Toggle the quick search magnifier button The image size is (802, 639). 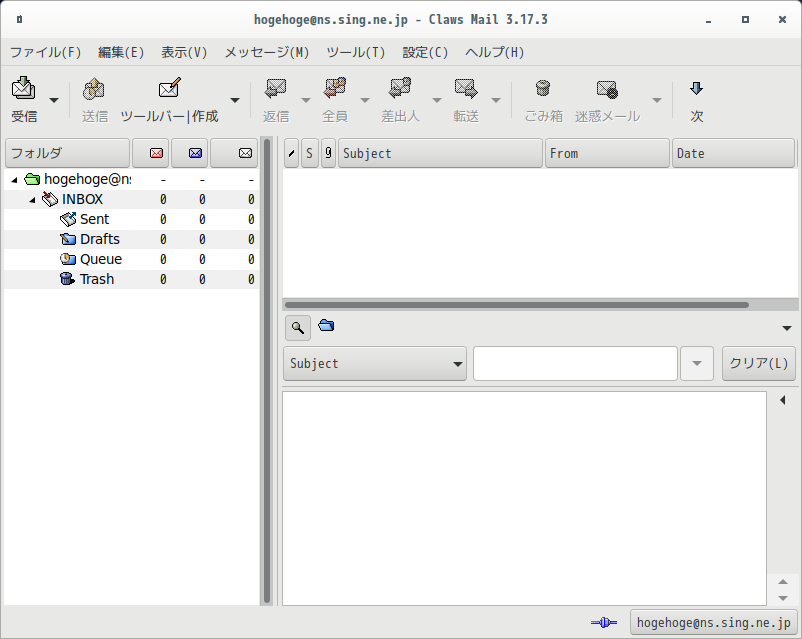click(x=298, y=327)
